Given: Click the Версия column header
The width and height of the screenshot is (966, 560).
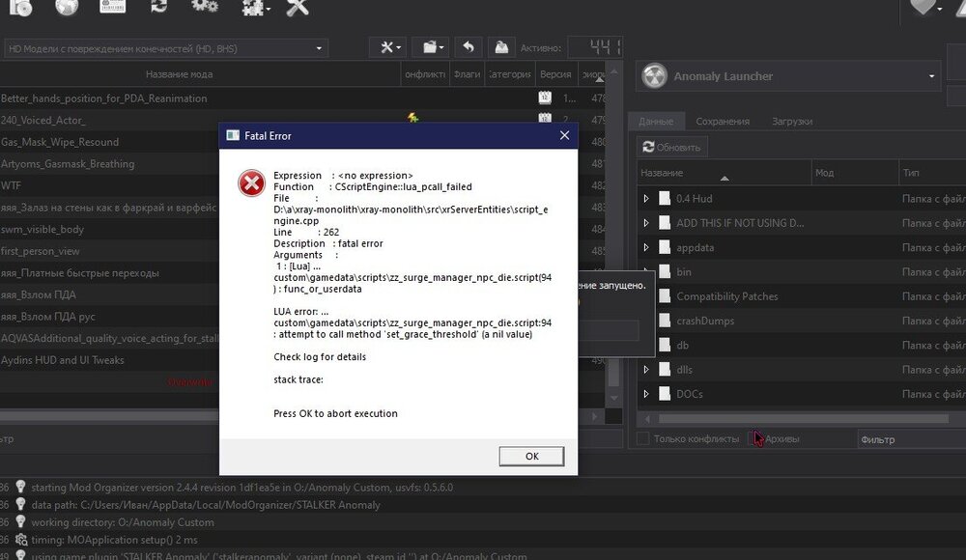Looking at the screenshot, I should tap(555, 73).
